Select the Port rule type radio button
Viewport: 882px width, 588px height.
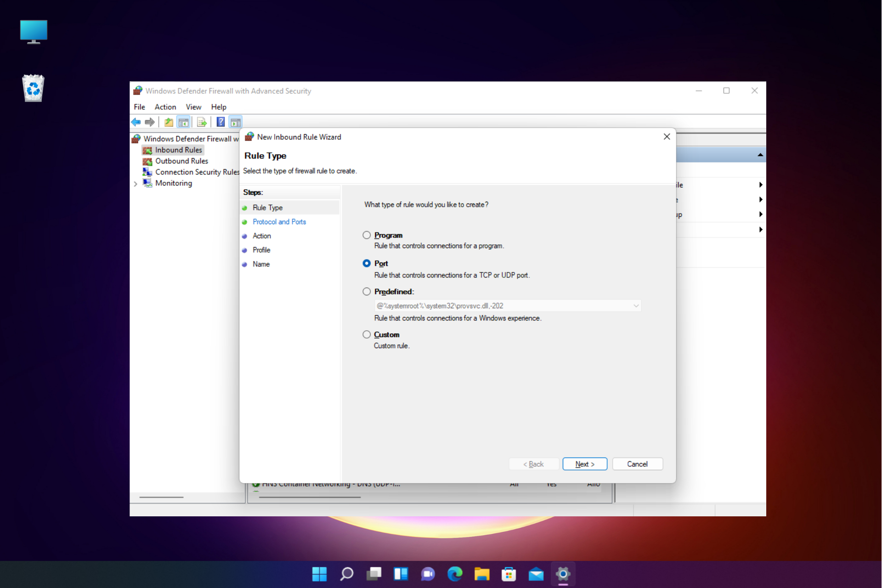[x=367, y=263]
